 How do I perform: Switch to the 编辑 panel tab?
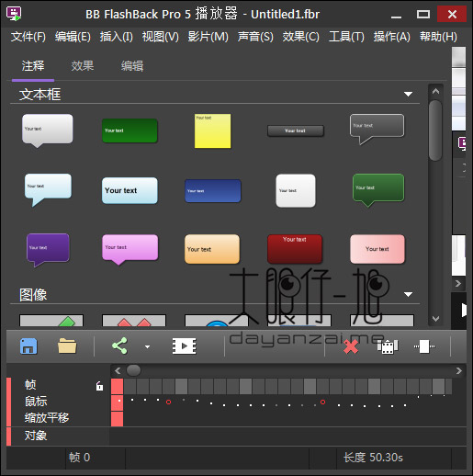tap(132, 66)
